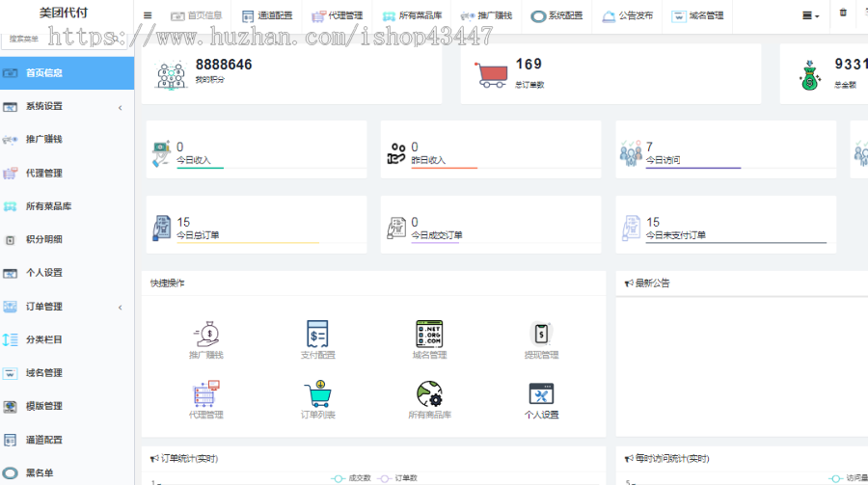Open the top-right list dropdown menu

point(810,15)
